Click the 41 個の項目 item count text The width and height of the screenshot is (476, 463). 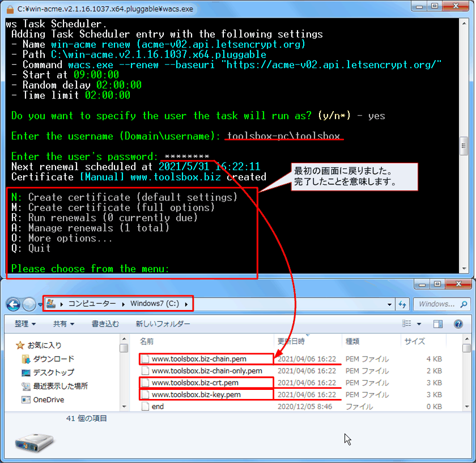point(87,419)
